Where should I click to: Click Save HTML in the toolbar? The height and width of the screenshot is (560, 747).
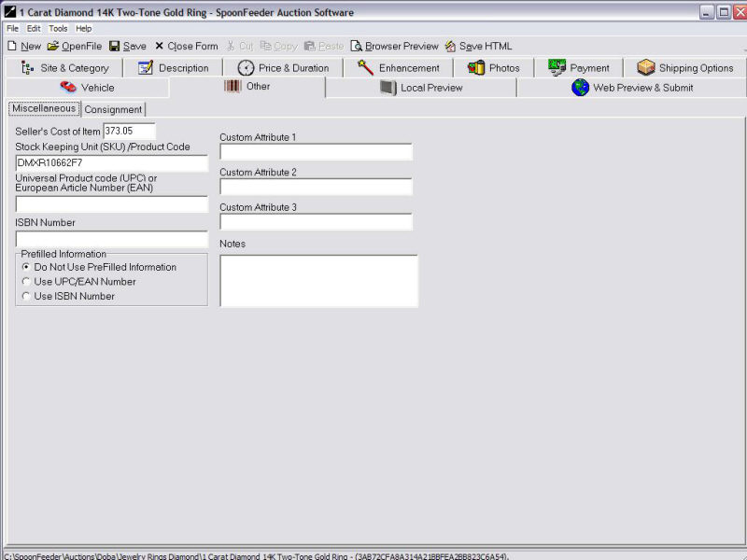coord(486,46)
